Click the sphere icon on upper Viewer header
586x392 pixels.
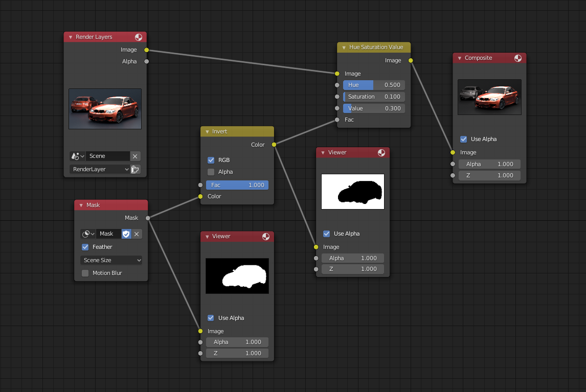click(381, 152)
